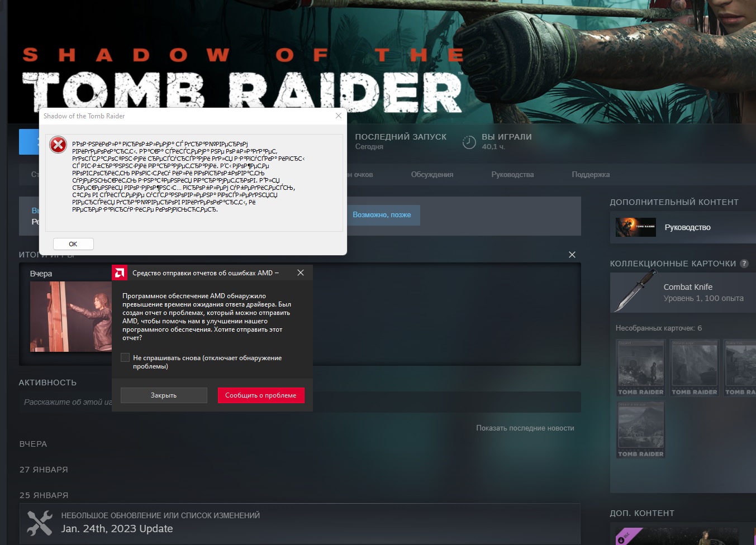
Task: Follow the Показать последние новости link
Action: 525,428
